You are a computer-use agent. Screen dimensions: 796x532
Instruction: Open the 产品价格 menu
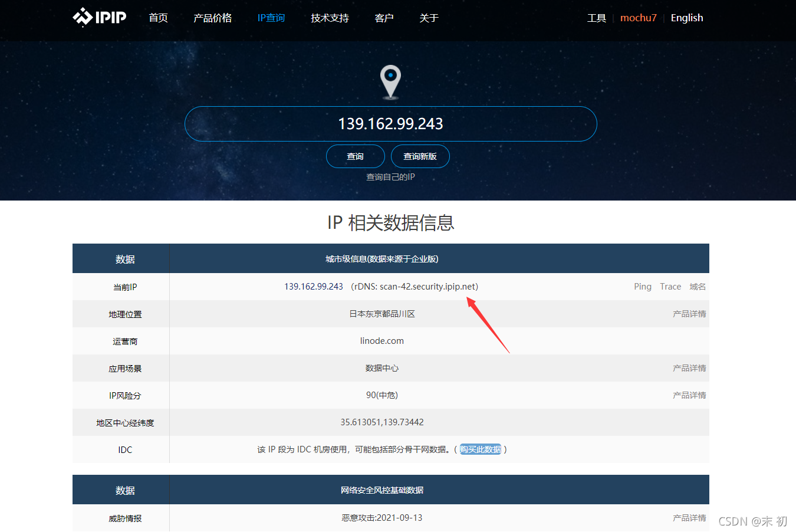click(212, 18)
